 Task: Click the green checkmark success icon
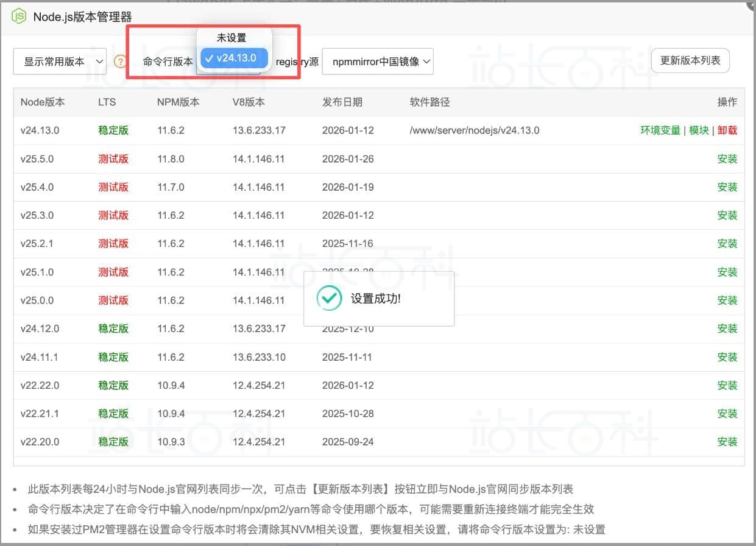click(x=330, y=299)
